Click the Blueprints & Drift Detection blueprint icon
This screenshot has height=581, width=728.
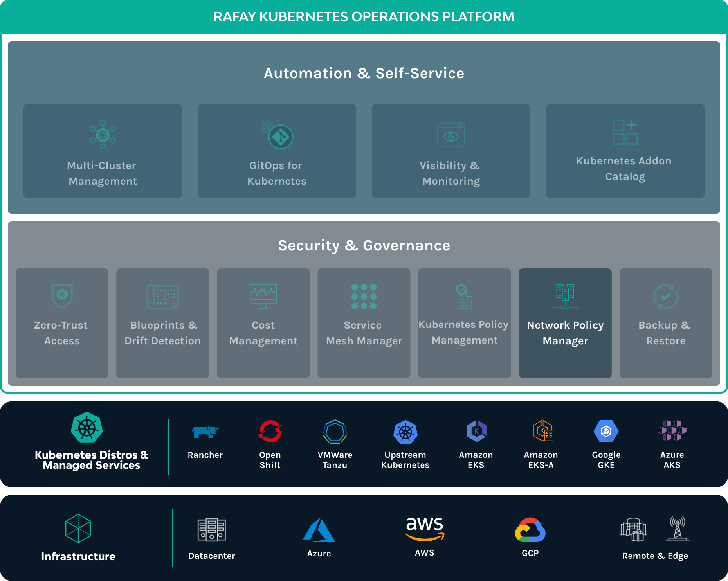pos(163,297)
